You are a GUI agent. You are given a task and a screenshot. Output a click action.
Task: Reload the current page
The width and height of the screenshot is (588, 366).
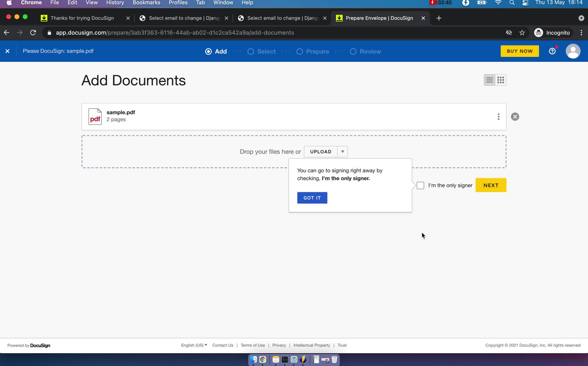33,32
